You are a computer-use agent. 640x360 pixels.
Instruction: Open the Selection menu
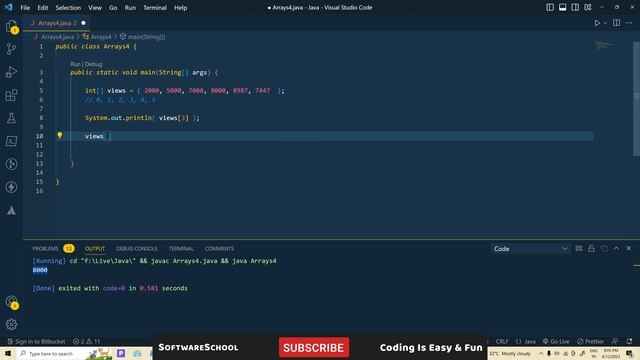coord(68,7)
